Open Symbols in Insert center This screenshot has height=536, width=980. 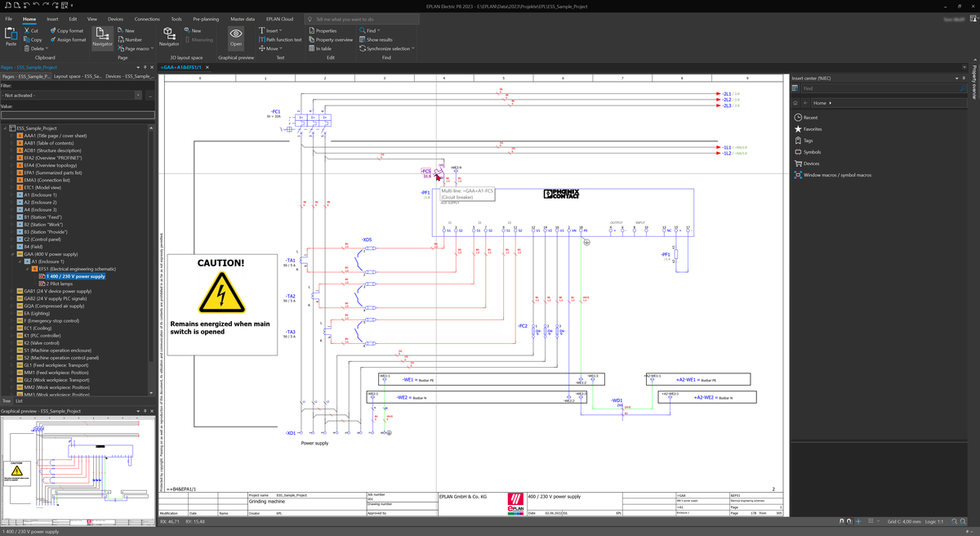click(812, 152)
